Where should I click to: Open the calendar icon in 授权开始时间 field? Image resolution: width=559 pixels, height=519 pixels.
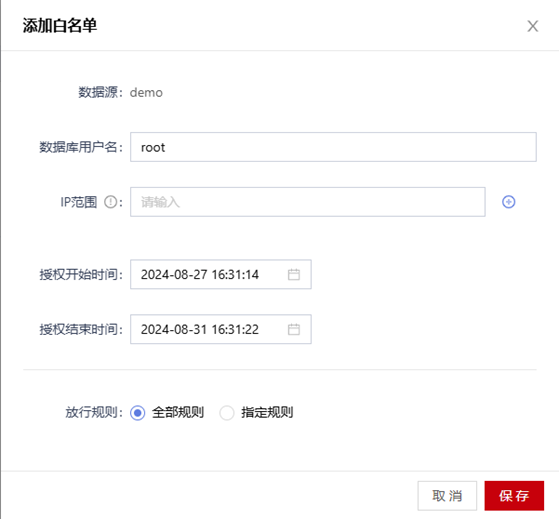(294, 274)
